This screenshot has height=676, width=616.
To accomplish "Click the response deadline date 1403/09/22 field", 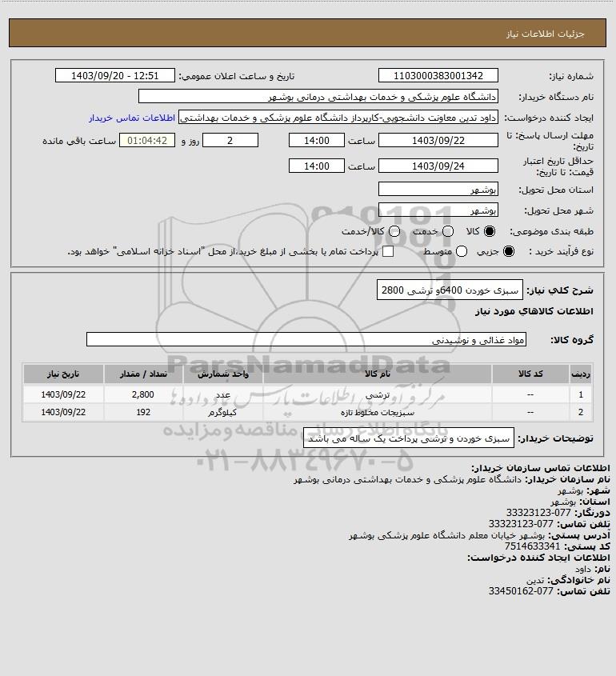I will pos(438,140).
